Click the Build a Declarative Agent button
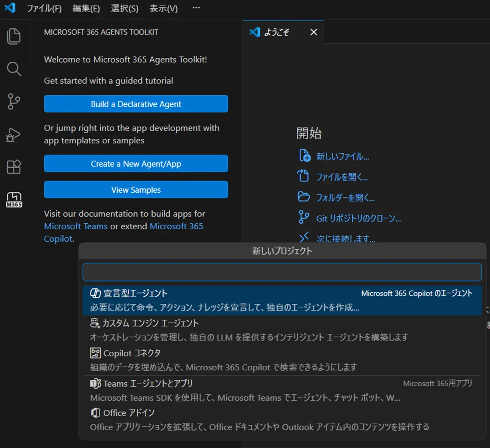 click(136, 104)
